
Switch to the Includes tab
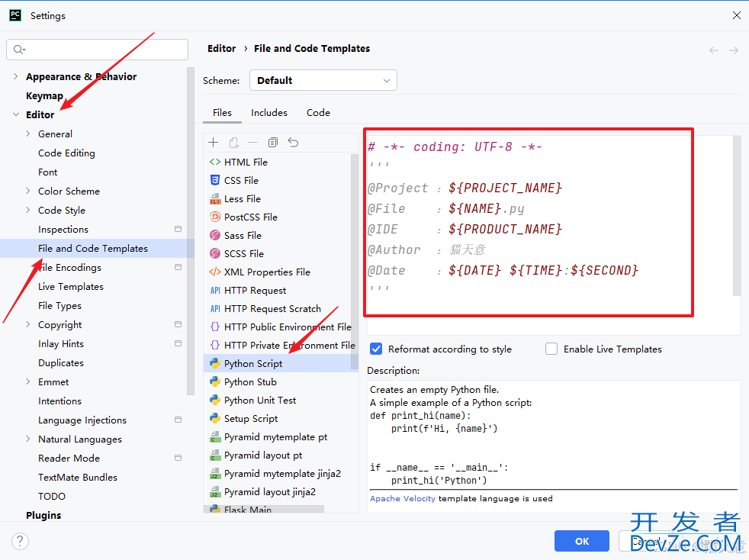click(x=269, y=113)
